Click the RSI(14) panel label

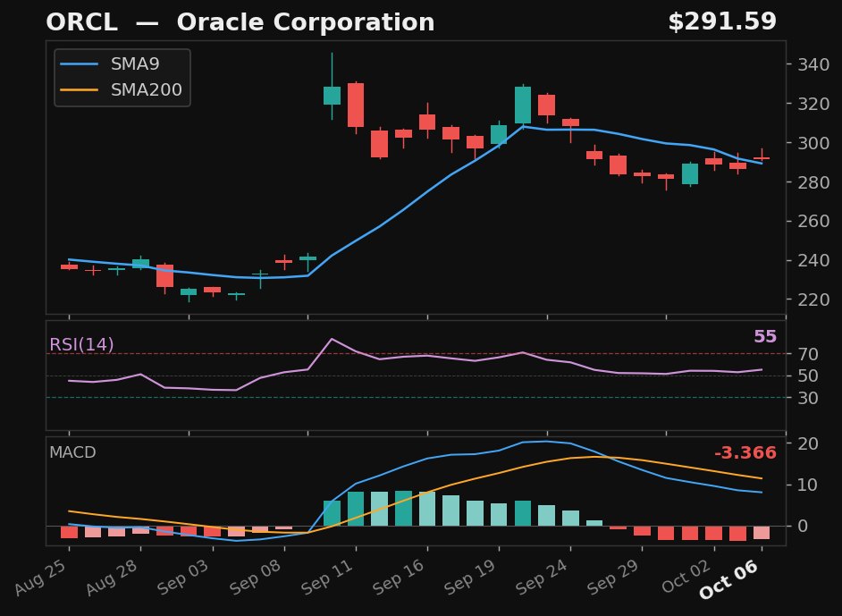81,344
